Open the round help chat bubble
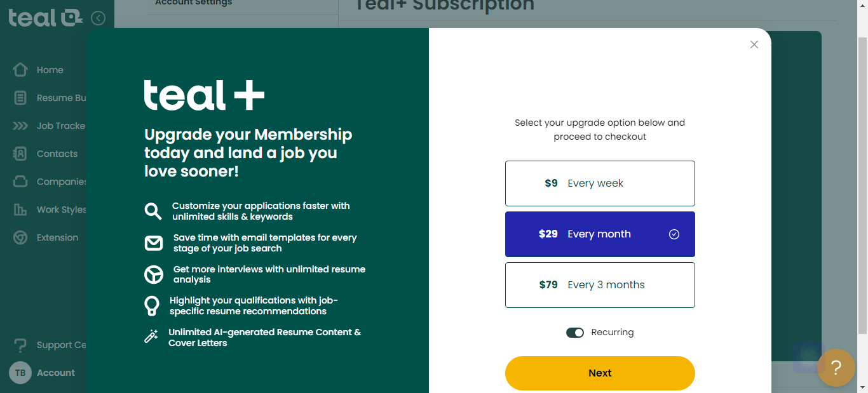The height and width of the screenshot is (393, 868). [836, 368]
